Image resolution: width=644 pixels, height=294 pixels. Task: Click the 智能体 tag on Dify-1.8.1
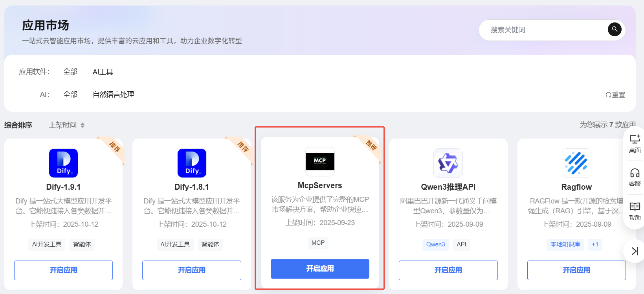click(x=210, y=244)
